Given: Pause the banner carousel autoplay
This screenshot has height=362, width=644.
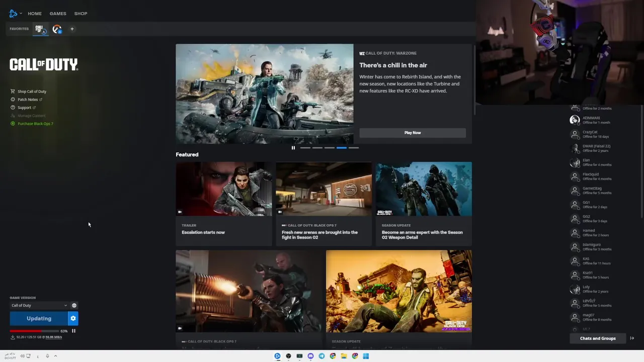Looking at the screenshot, I should click(293, 148).
